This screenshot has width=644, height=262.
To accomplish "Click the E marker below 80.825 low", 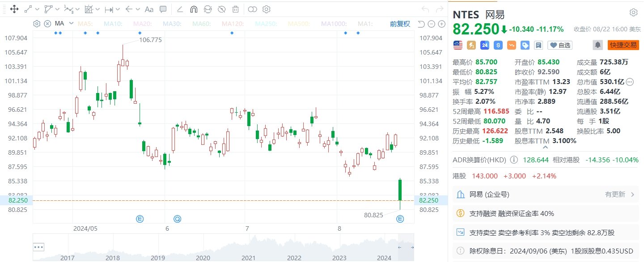I will pos(400,219).
